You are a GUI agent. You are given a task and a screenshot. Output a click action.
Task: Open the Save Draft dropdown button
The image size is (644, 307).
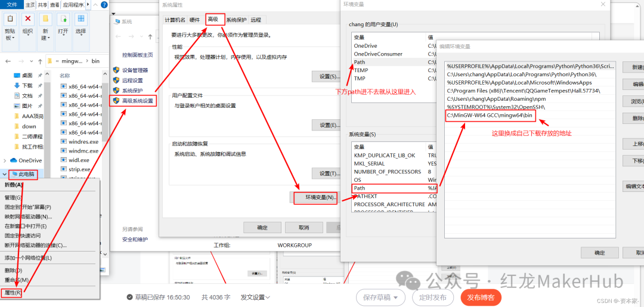tap(380, 297)
